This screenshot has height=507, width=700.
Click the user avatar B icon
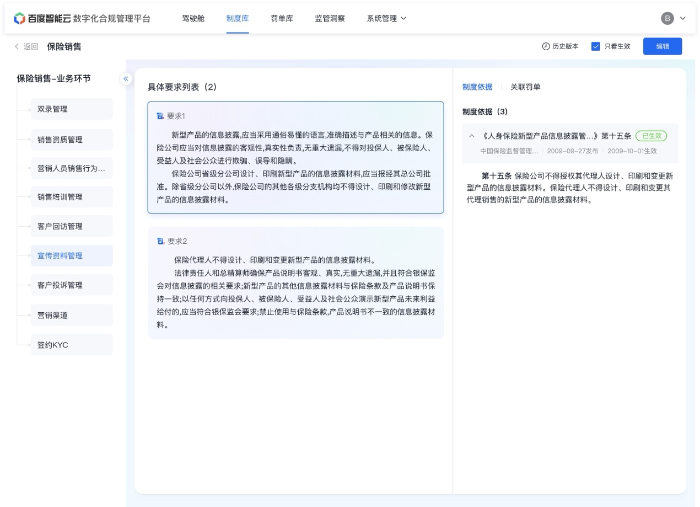coord(667,18)
